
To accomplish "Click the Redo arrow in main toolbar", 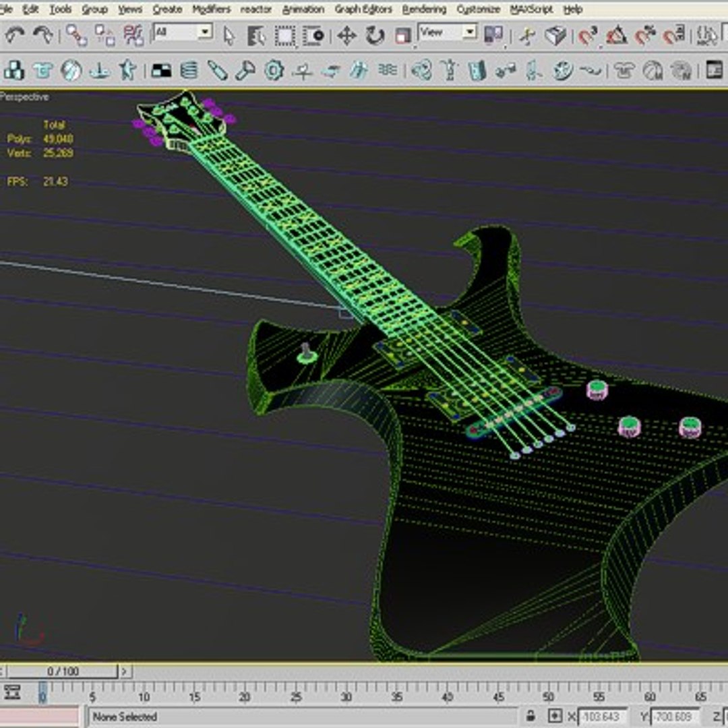I will tap(43, 35).
